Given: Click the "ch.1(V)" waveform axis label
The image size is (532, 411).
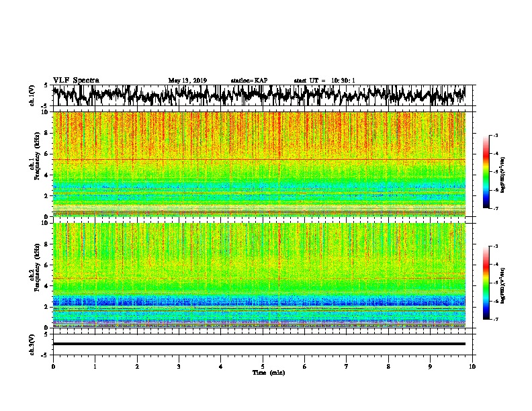Looking at the screenshot, I should [32, 95].
